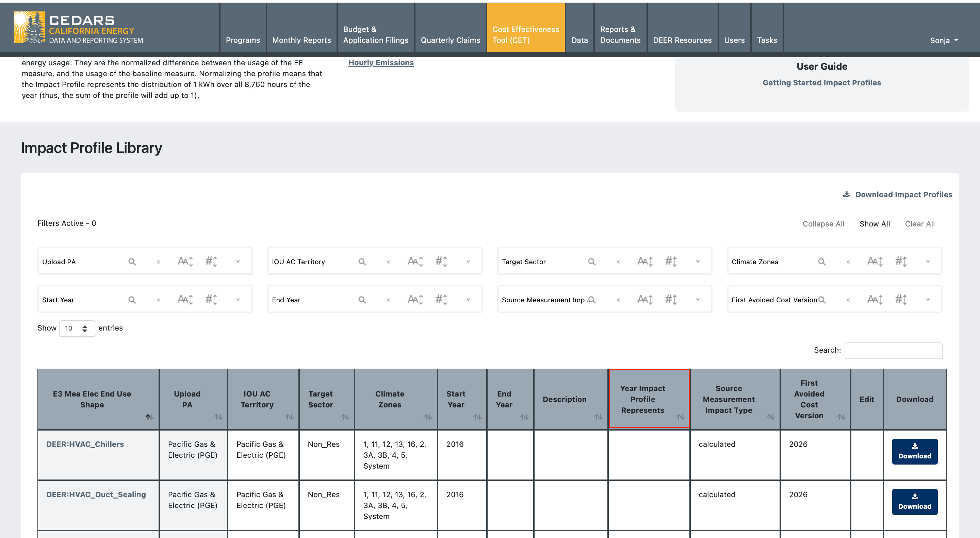Toggle alphabetical sort in Start Year filter
The image size is (980, 538).
tap(185, 300)
